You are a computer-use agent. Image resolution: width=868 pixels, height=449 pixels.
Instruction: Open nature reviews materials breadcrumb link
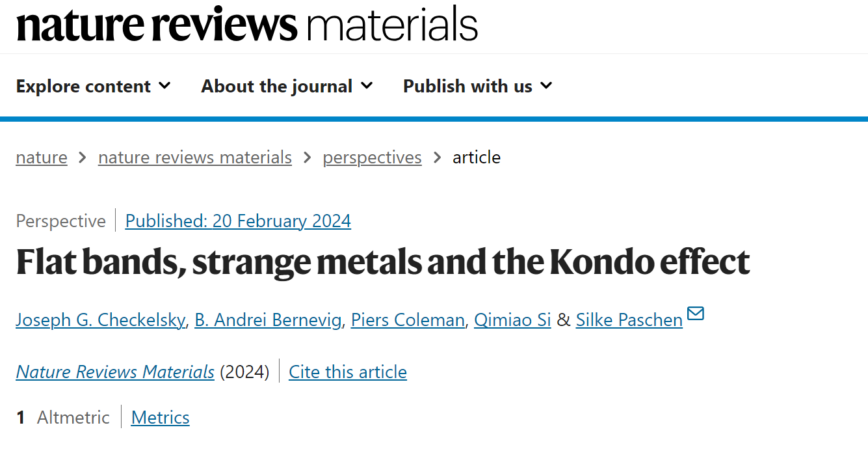pos(195,157)
